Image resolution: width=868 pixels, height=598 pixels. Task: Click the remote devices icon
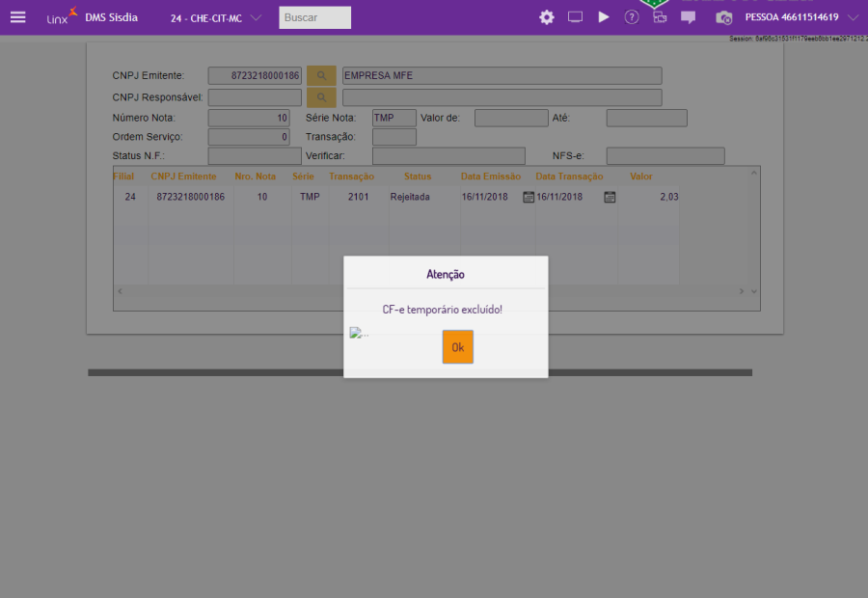pos(660,17)
